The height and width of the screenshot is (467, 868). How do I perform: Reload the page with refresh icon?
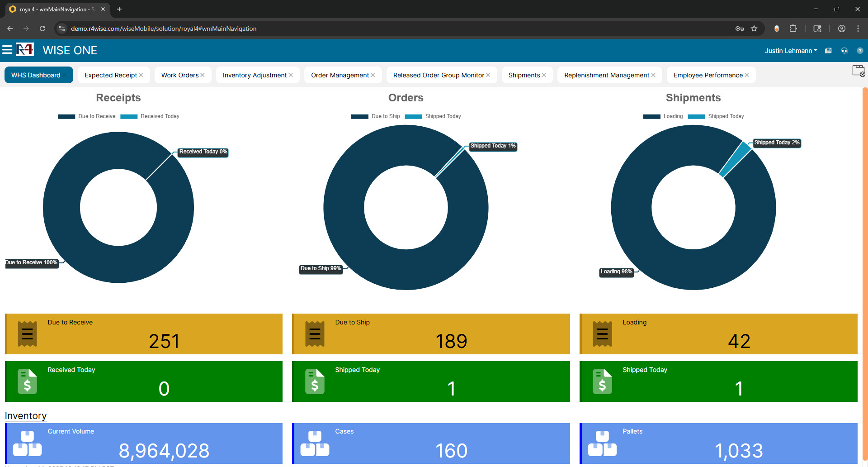coord(42,29)
